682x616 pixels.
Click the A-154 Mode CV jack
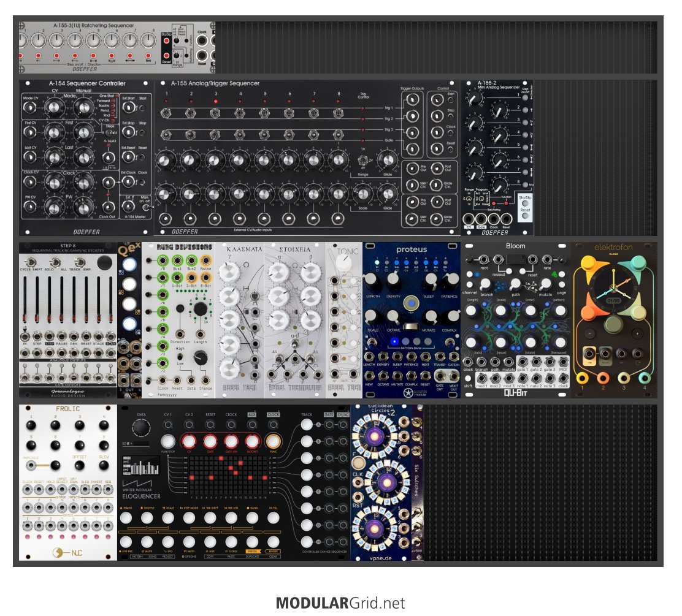(x=29, y=107)
